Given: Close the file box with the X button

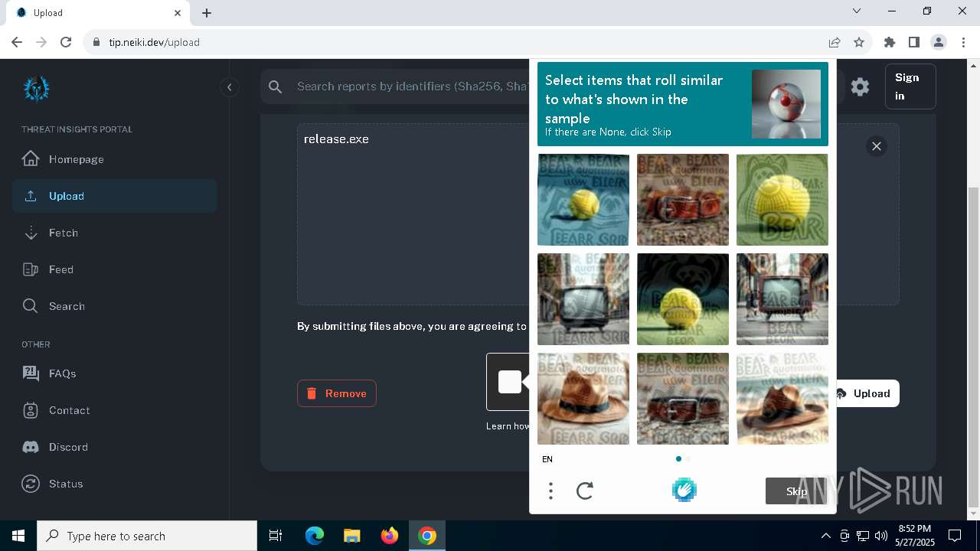Looking at the screenshot, I should [877, 146].
